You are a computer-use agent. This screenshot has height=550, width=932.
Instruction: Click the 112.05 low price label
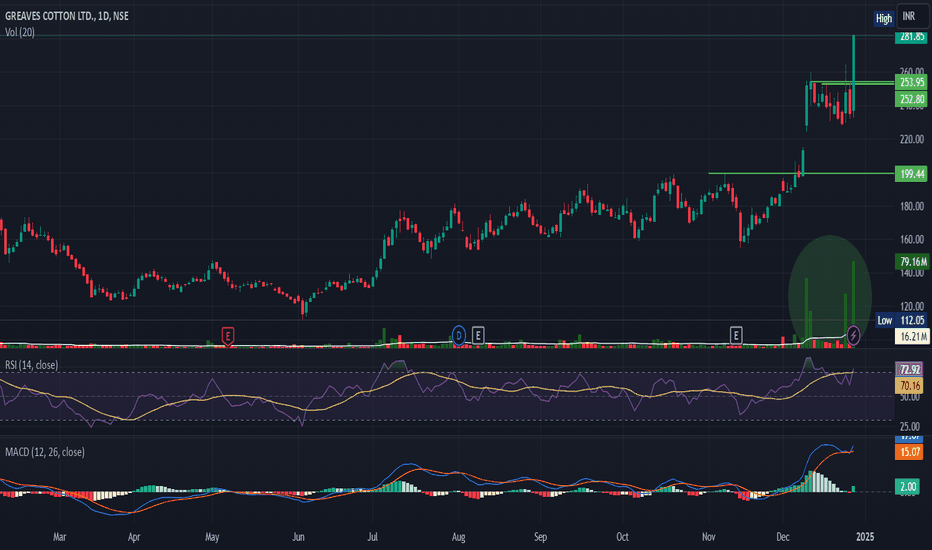(x=912, y=320)
